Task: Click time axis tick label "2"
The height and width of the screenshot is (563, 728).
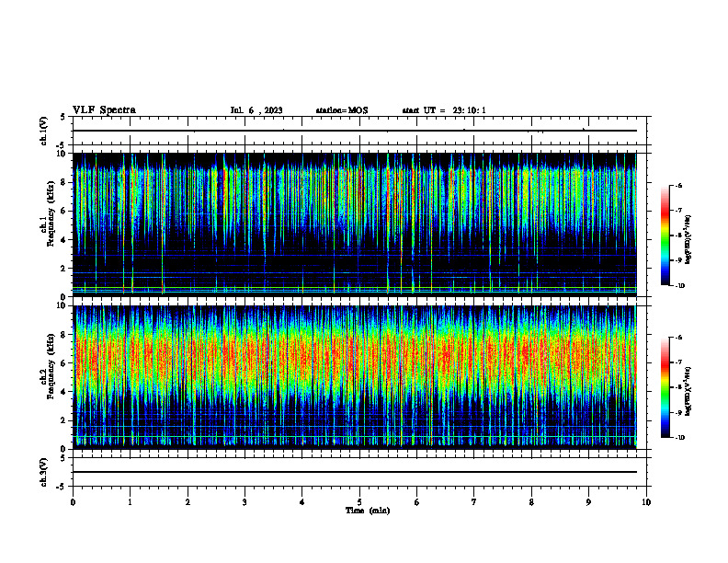Action: (188, 502)
